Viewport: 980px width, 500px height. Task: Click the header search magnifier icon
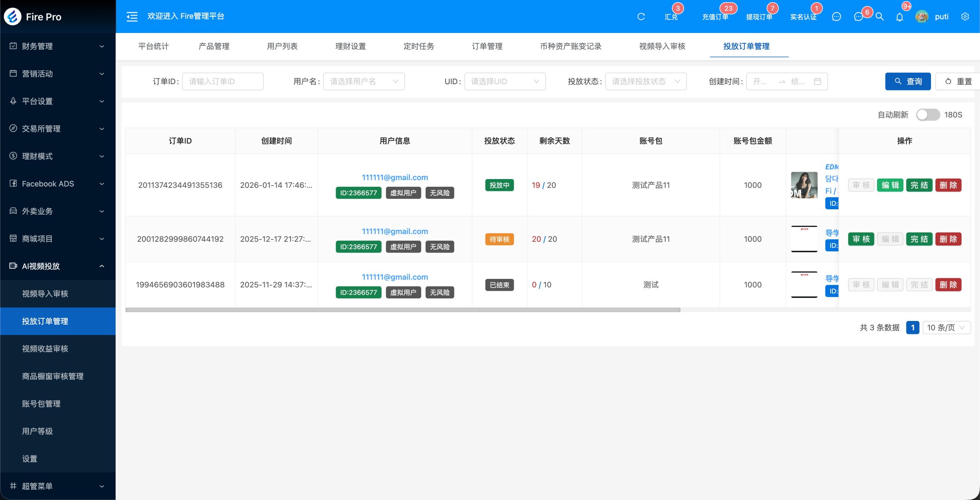[880, 16]
